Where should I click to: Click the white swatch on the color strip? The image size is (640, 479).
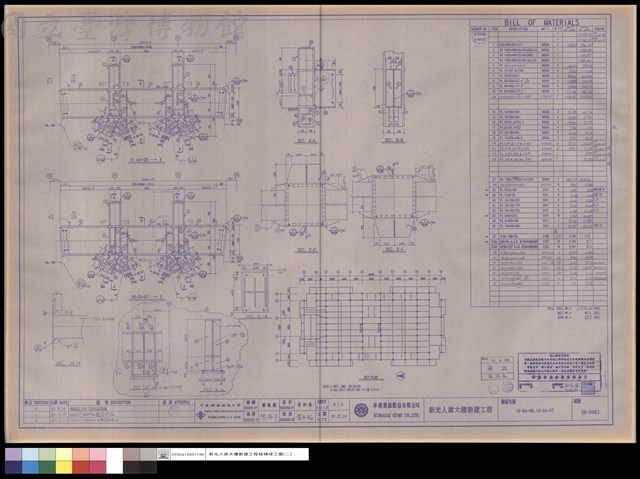pyautogui.click(x=114, y=461)
